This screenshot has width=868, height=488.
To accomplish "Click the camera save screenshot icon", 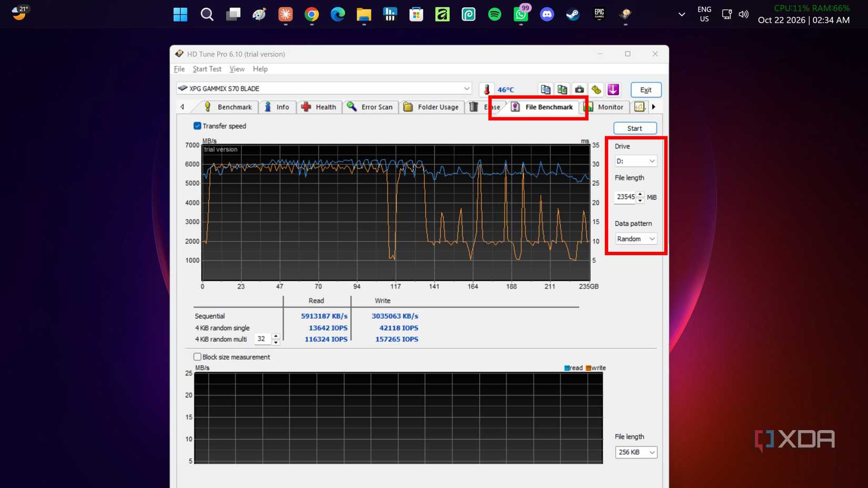I will 579,89.
